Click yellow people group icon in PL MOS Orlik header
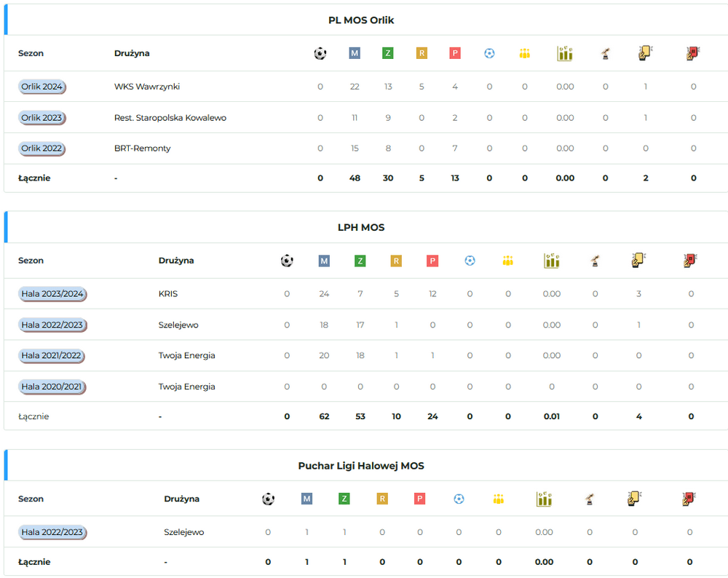728x578 pixels. 525,53
